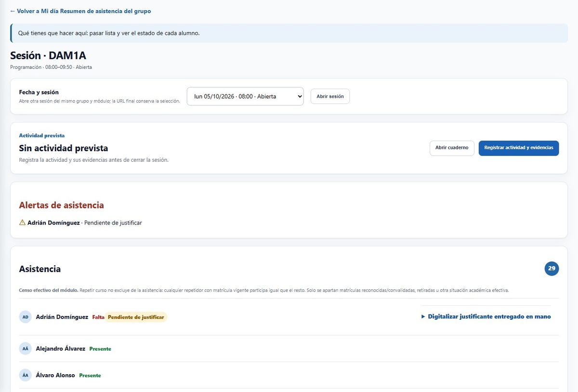The width and height of the screenshot is (578, 392).
Task: Select the name Alejandro Álvarez in the list
Action: pyautogui.click(x=61, y=349)
